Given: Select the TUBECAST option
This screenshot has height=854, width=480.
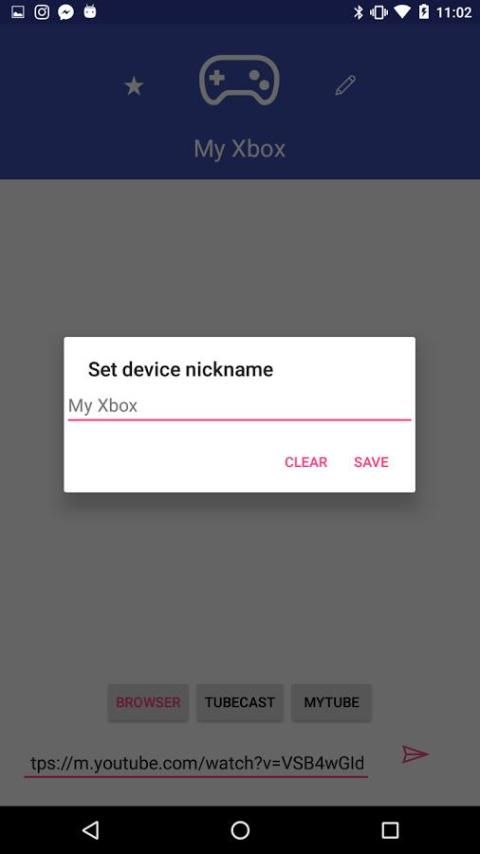Looking at the screenshot, I should pyautogui.click(x=240, y=703).
